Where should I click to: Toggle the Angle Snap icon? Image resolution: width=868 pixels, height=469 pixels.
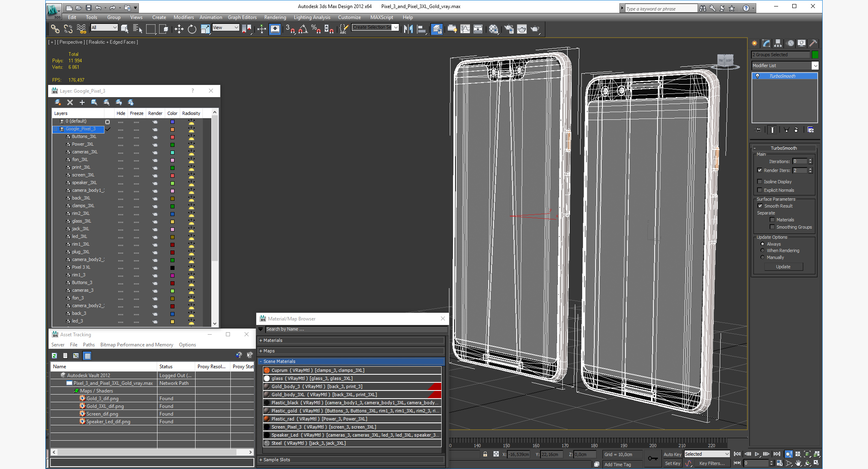click(303, 29)
